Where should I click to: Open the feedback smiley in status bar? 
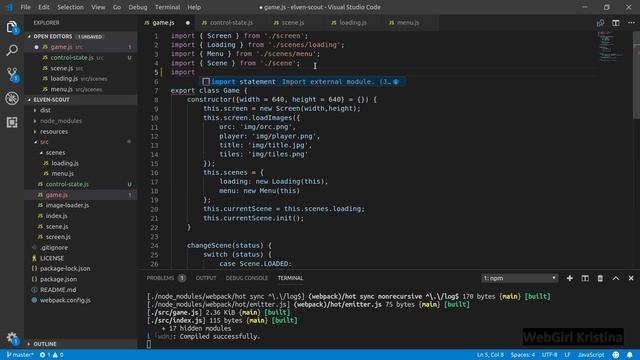pyautogui.click(x=616, y=355)
